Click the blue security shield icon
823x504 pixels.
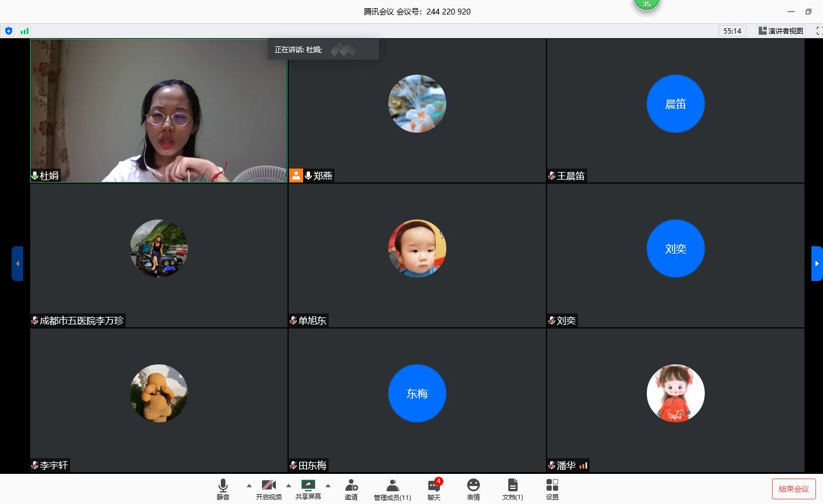[9, 31]
